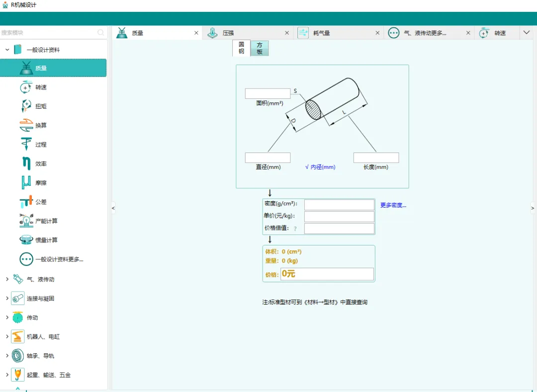This screenshot has width=537, height=392.
Task: Expand the right side panel arrow
Action: click(x=533, y=208)
